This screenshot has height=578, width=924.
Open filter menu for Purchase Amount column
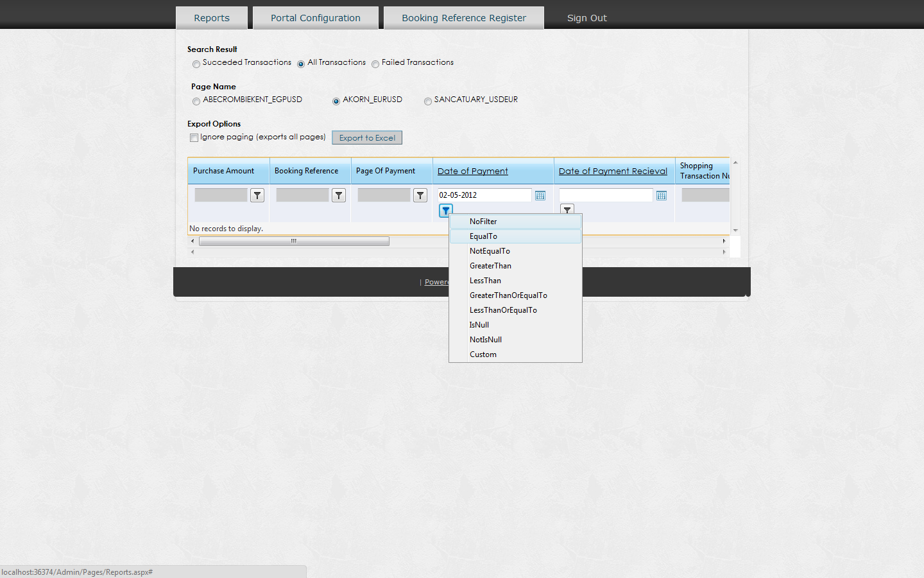pos(257,195)
